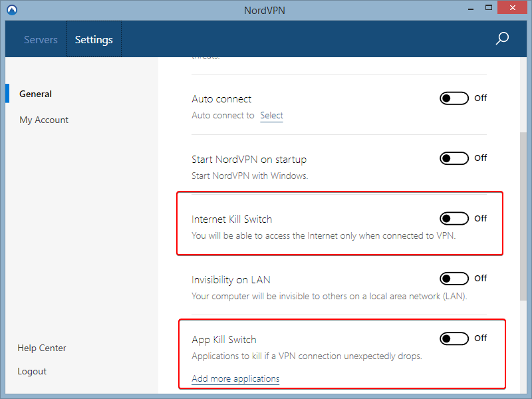The height and width of the screenshot is (399, 532).
Task: Enable Start NordVPN on startup switch
Action: tap(454, 158)
